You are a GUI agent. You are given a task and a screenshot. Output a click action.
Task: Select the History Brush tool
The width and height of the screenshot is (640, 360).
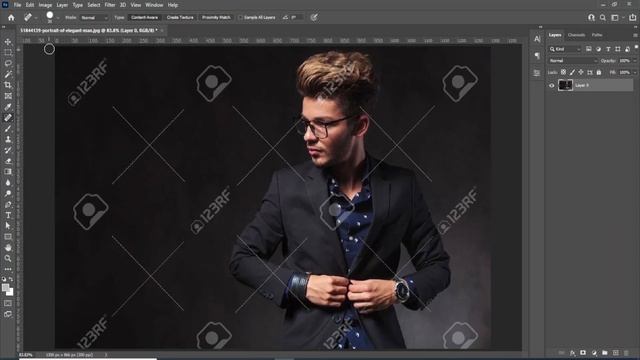point(8,150)
